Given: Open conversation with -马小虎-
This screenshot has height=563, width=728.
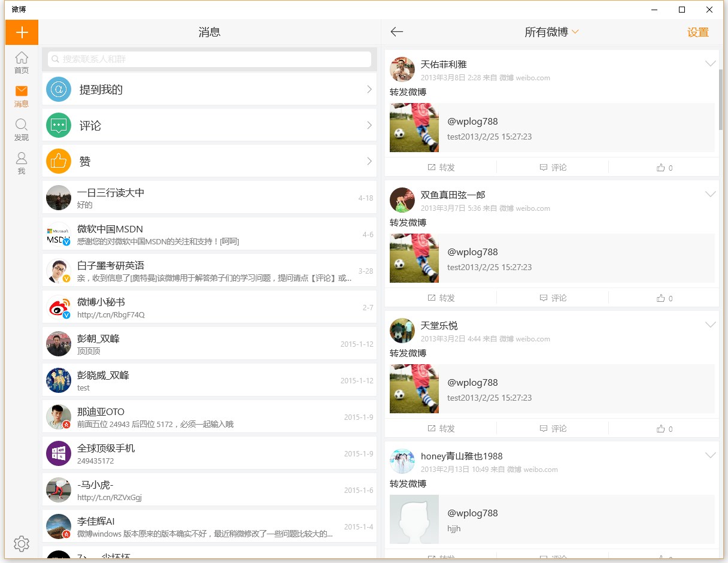Looking at the screenshot, I should [210, 490].
